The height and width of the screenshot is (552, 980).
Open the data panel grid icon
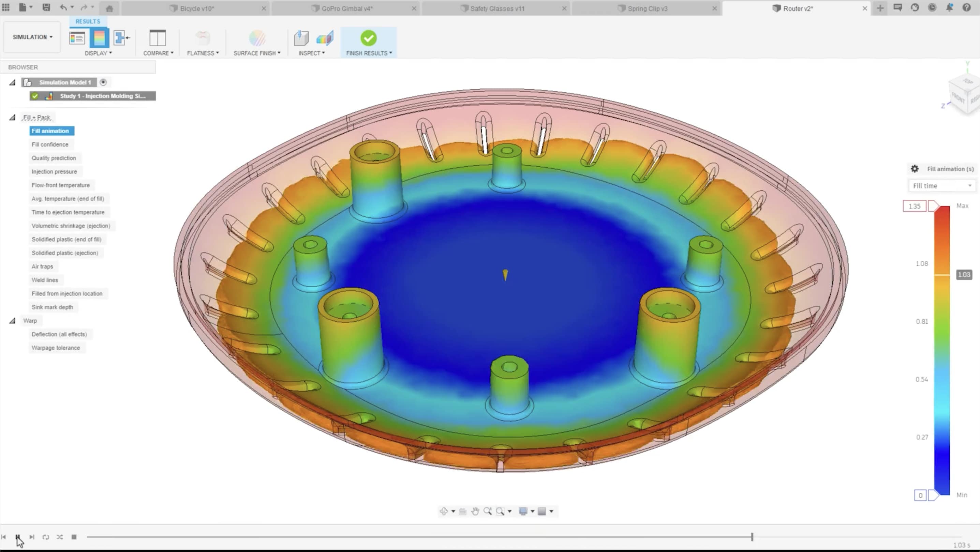[x=6, y=7]
